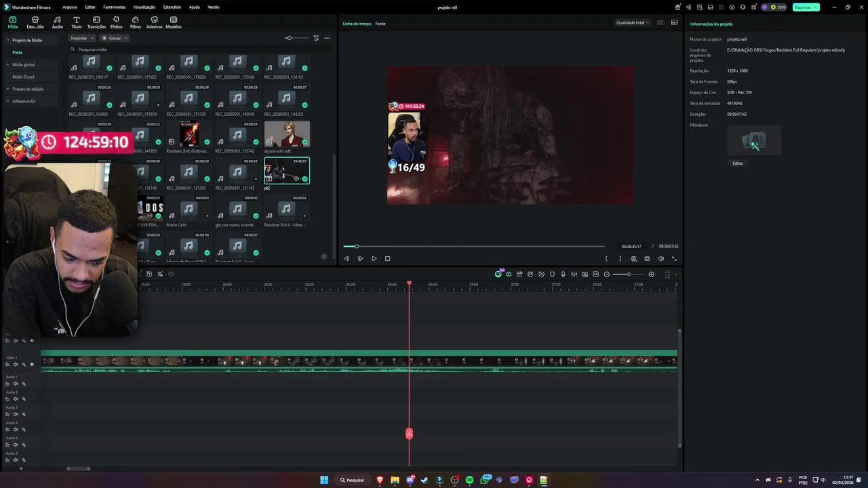This screenshot has width=868, height=488.
Task: Expand Presets de edição section
Action: (8, 89)
